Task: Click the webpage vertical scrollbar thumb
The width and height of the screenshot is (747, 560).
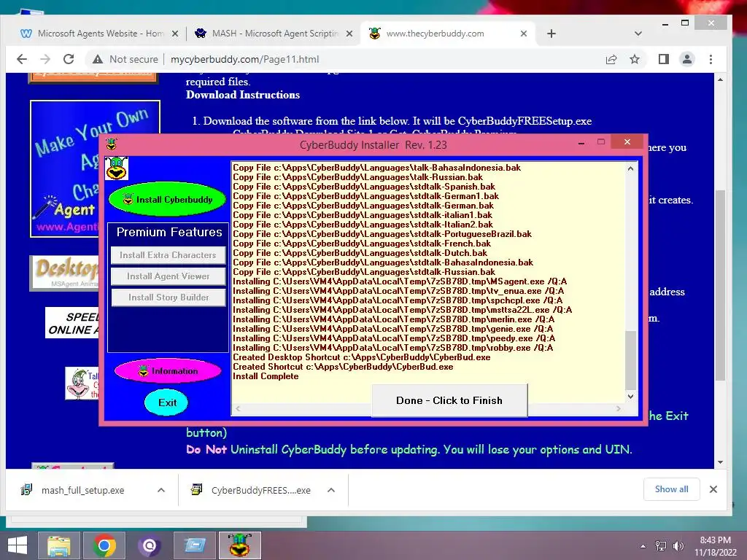Action: click(x=720, y=286)
